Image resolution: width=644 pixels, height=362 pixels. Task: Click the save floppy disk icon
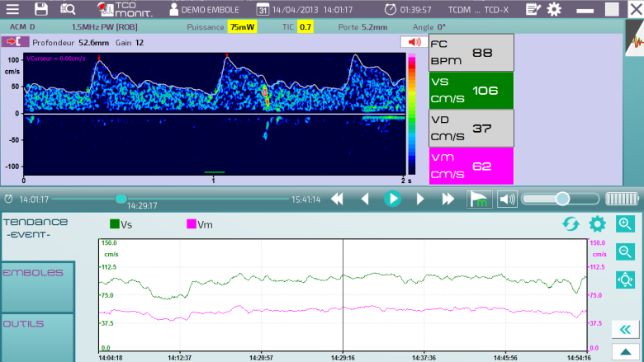(x=40, y=9)
